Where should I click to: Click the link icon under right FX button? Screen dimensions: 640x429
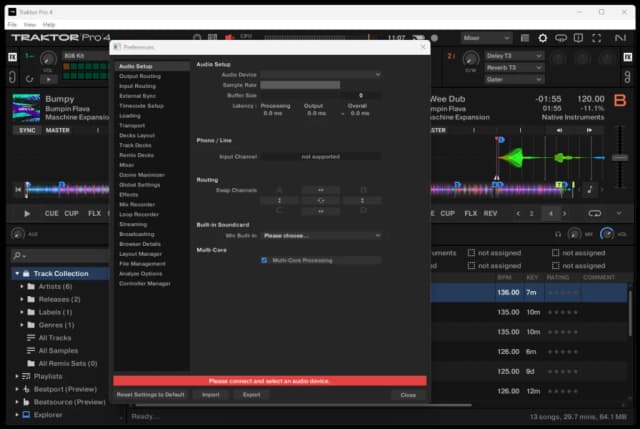point(627,77)
